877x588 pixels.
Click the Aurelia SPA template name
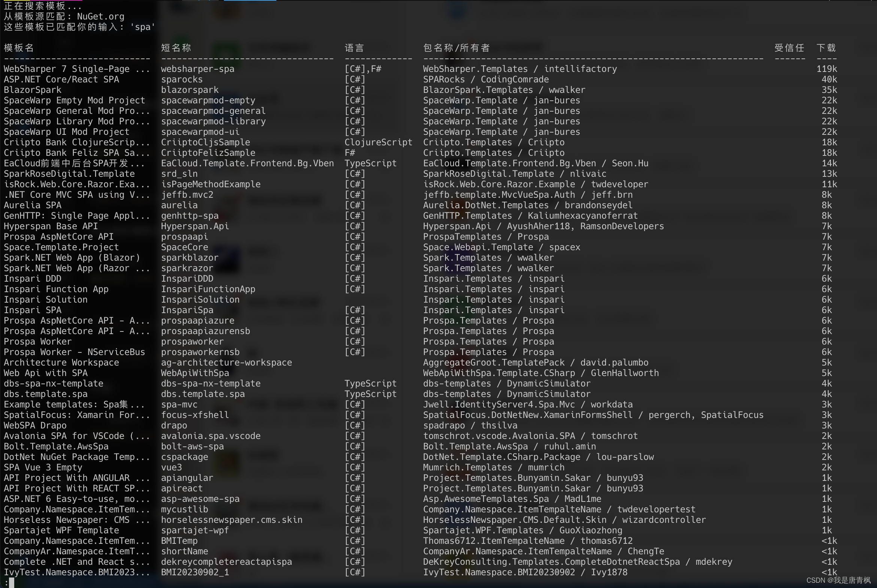click(x=33, y=206)
